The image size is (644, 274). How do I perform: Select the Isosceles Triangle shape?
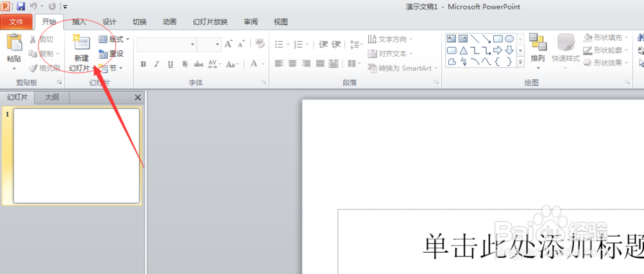[x=463, y=50]
